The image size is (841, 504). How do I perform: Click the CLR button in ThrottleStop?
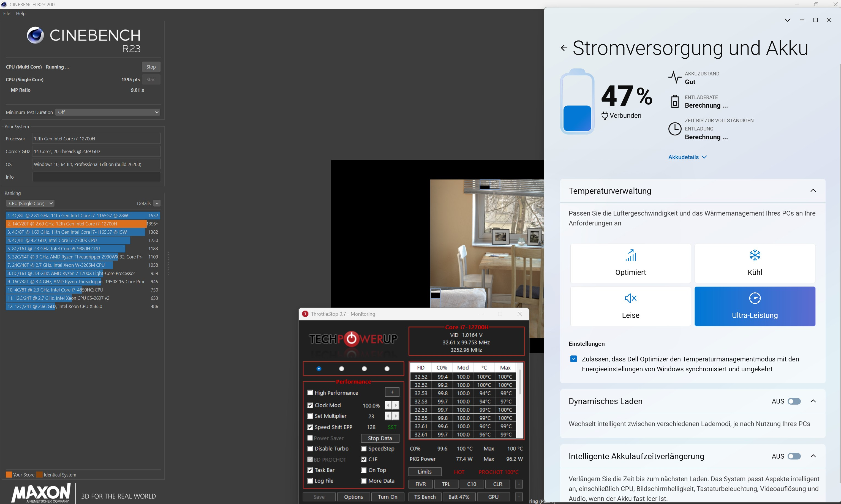point(498,484)
